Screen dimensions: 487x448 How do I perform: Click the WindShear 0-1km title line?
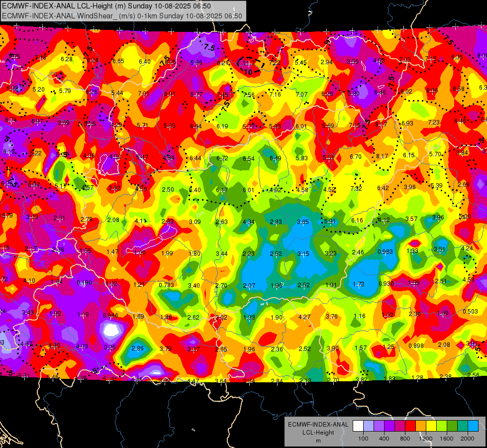[x=122, y=16]
